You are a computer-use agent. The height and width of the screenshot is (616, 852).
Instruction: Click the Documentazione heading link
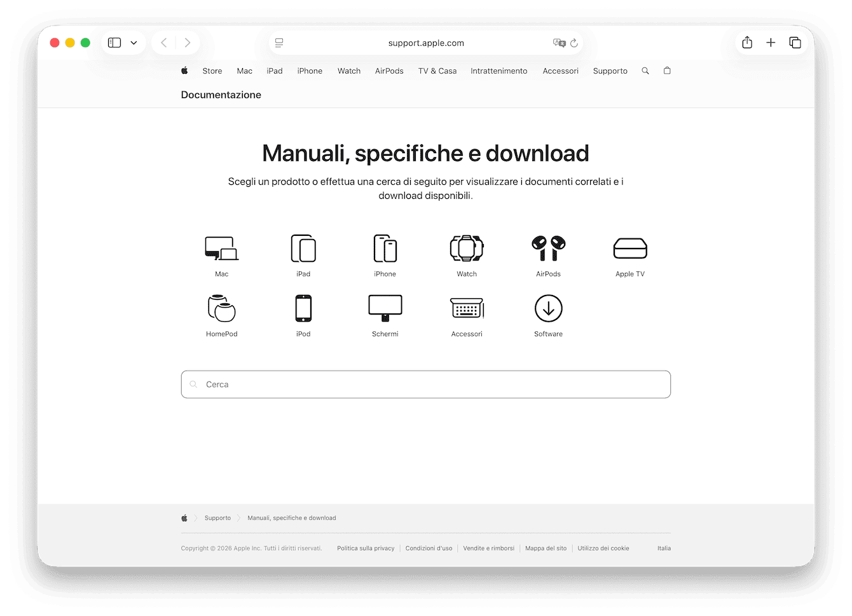click(221, 95)
